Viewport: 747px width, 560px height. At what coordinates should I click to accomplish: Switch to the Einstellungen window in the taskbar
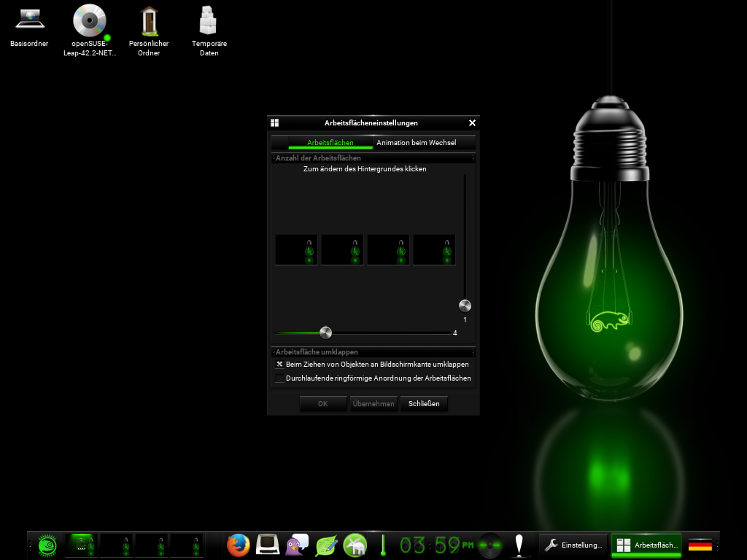click(574, 545)
